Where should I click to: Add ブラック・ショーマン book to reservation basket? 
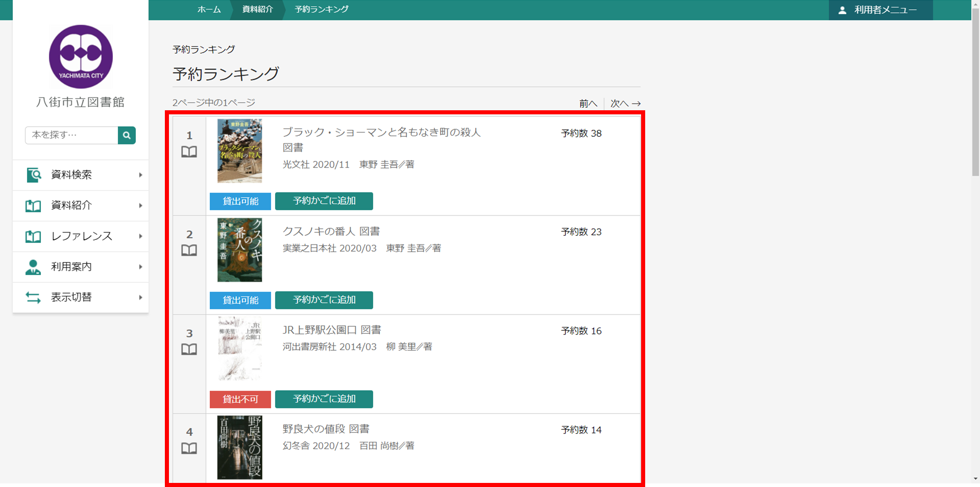[324, 201]
